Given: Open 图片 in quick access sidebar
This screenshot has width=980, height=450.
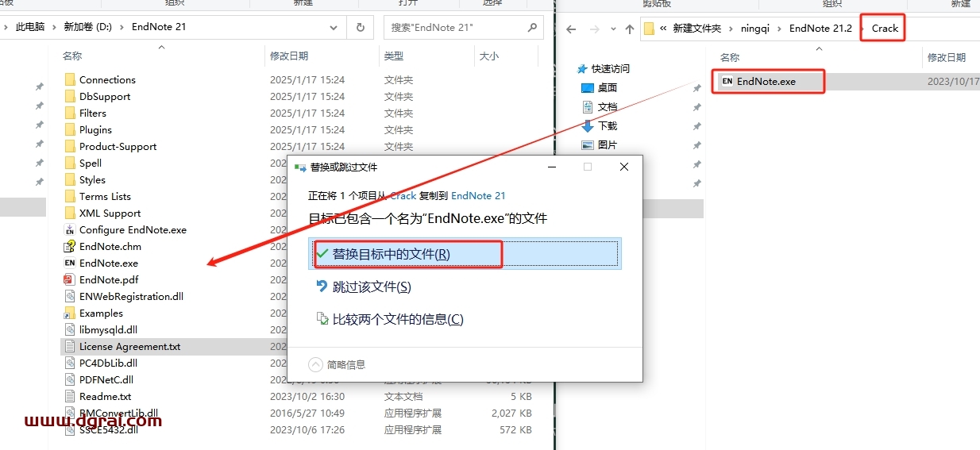Looking at the screenshot, I should (x=607, y=145).
